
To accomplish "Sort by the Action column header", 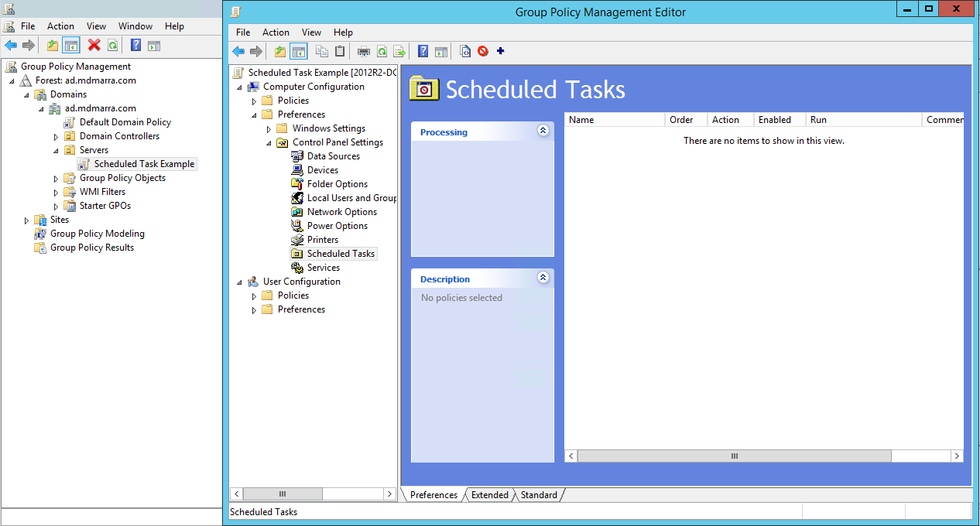I will [730, 120].
